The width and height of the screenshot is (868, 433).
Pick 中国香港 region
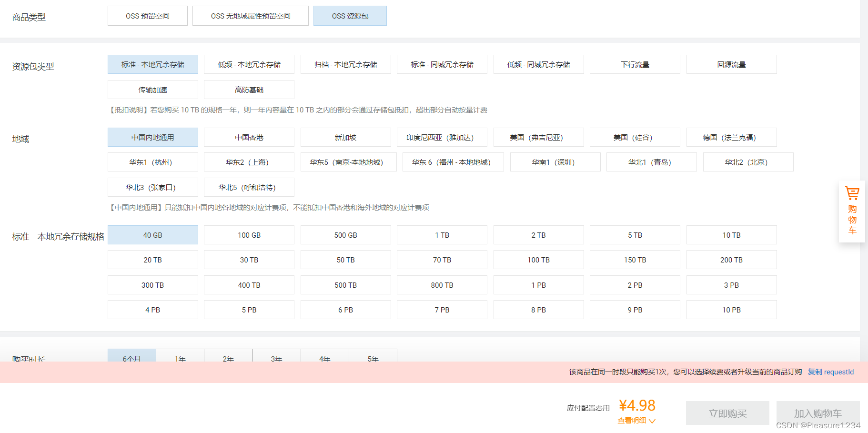249,137
